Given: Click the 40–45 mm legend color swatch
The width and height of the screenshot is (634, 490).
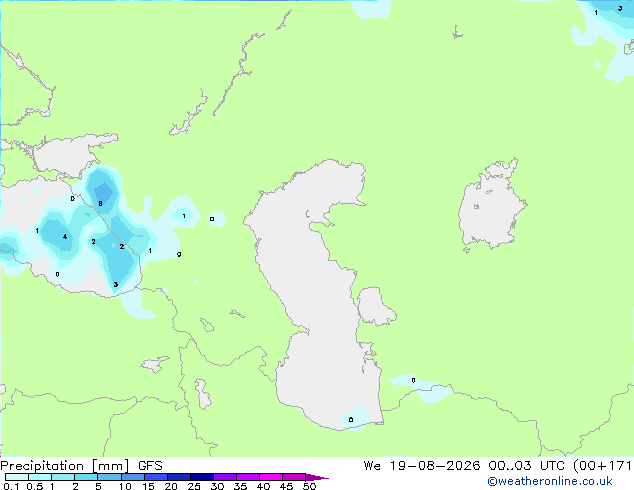Looking at the screenshot, I should coord(271,477).
